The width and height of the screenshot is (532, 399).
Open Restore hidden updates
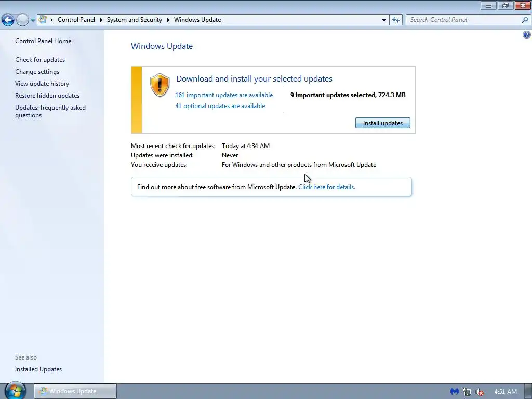(x=47, y=96)
